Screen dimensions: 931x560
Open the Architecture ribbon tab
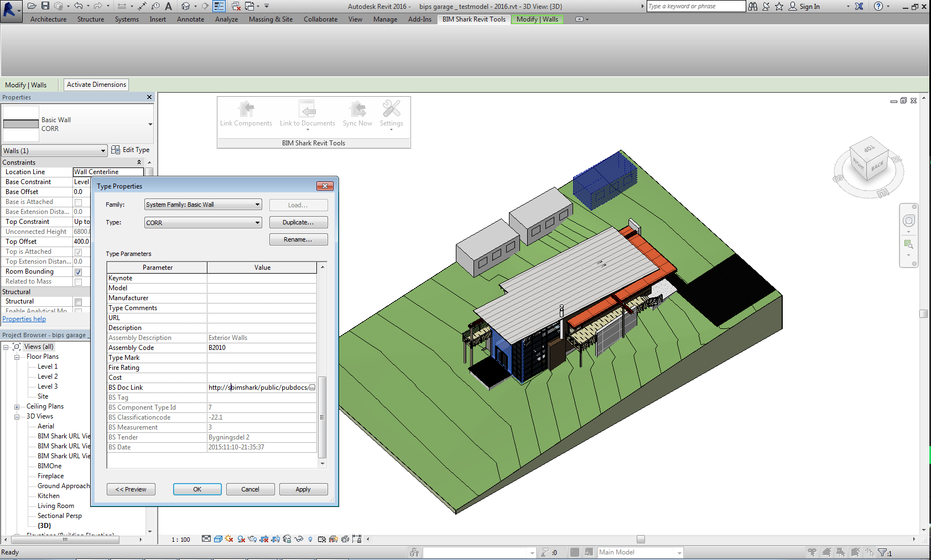48,19
